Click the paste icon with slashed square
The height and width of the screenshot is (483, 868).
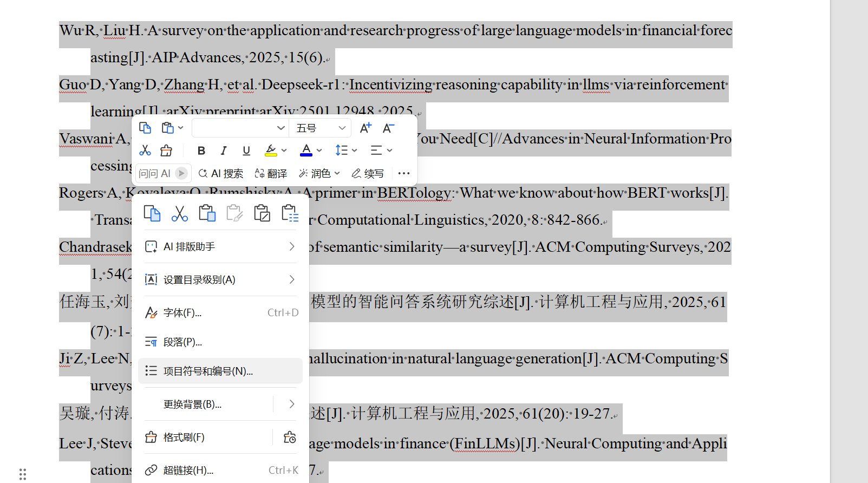point(262,213)
